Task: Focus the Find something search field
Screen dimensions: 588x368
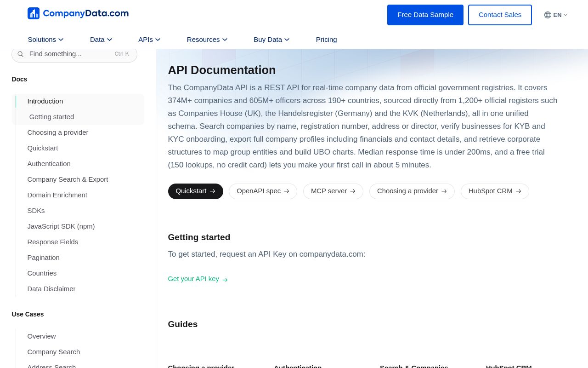Action: 74,54
